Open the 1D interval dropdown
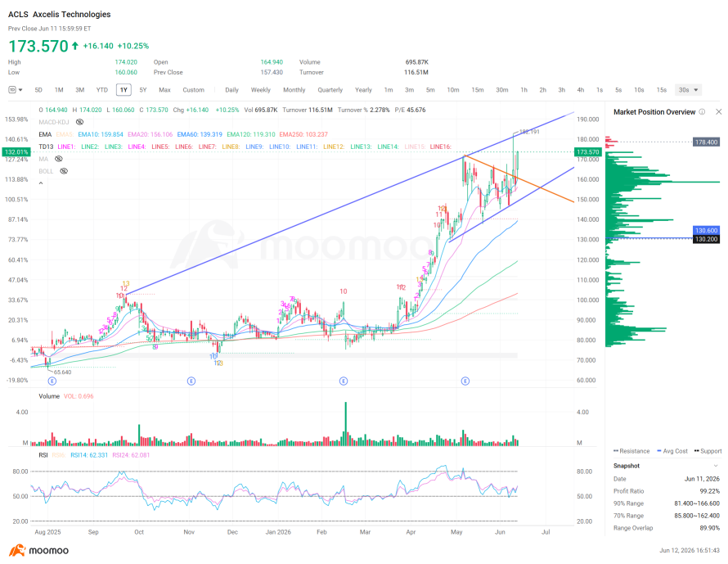 pos(16,90)
